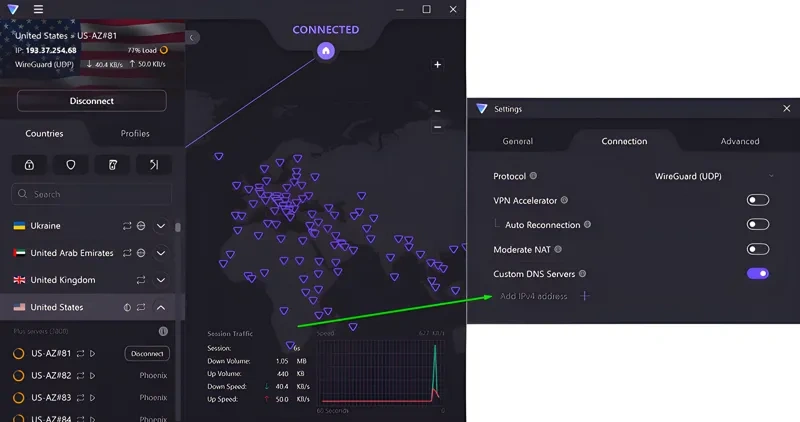Click the large Disconnect button below connection info
Screen dimensions: 800x422
click(x=92, y=101)
